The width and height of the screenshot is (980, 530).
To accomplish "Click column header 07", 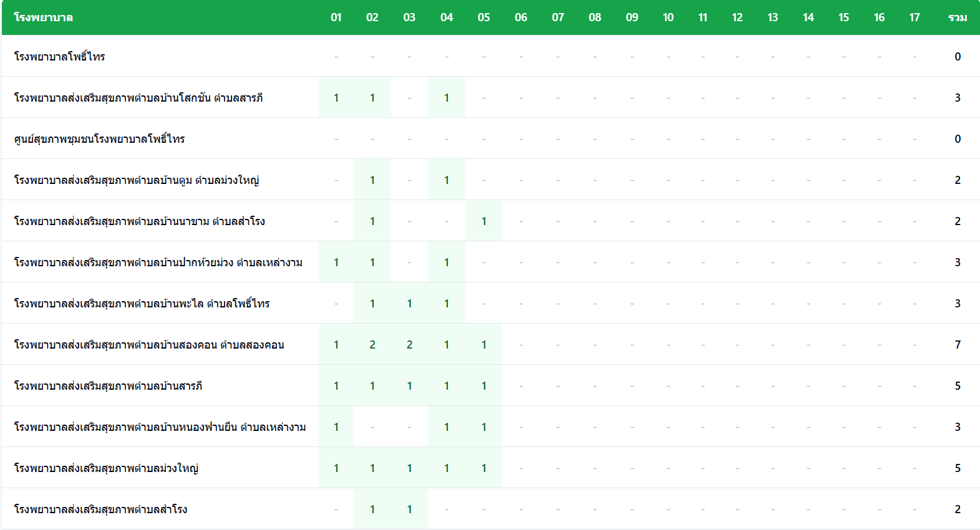I will pyautogui.click(x=558, y=17).
